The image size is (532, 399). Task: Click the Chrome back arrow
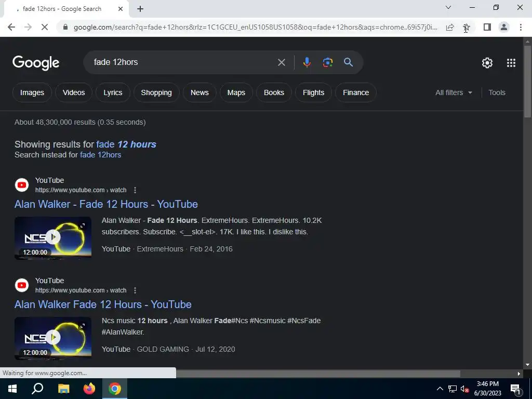point(11,27)
